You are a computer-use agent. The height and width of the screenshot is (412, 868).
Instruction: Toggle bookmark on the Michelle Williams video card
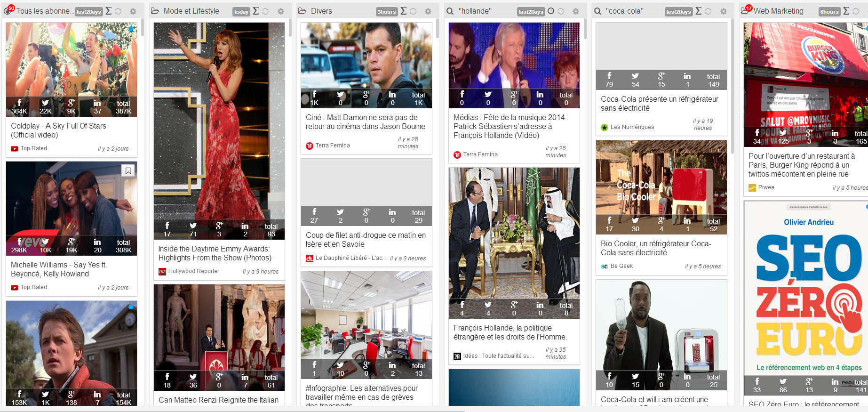(x=128, y=170)
